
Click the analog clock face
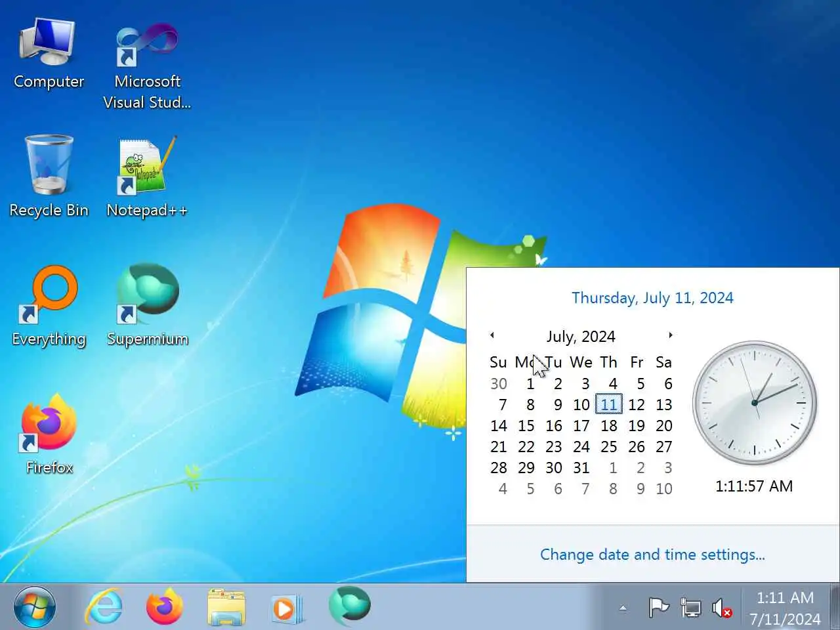[x=755, y=402]
